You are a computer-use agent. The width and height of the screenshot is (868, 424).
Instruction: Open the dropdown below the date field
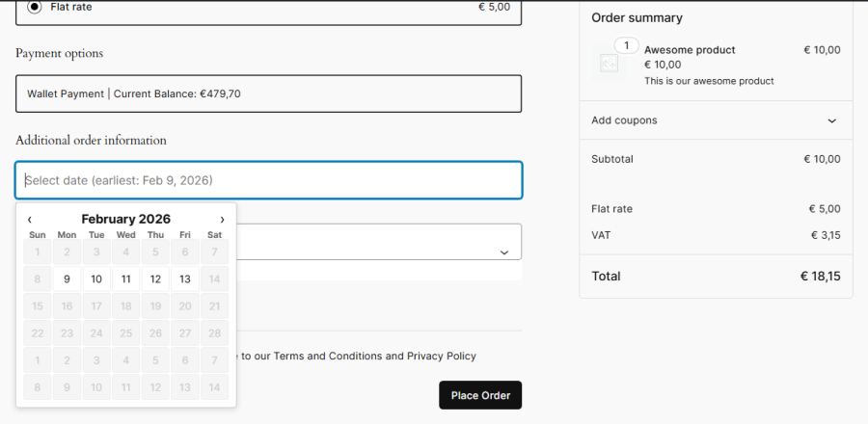coord(502,252)
